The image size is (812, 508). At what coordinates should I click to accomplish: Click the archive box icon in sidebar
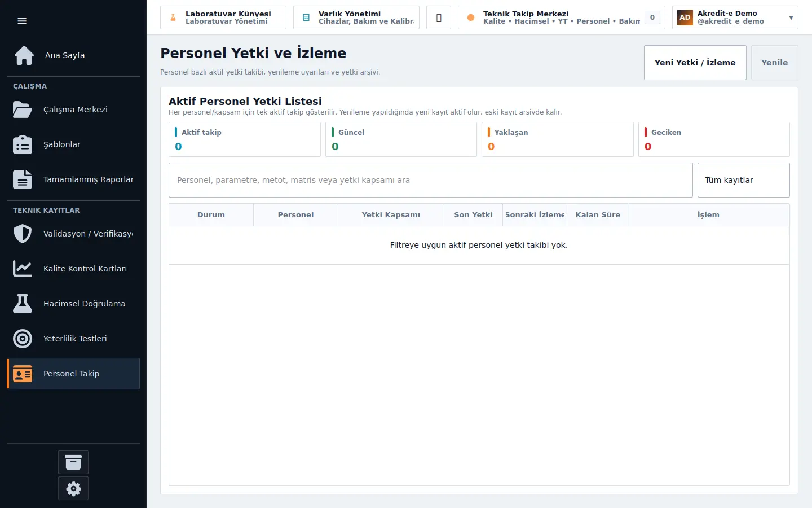click(73, 462)
